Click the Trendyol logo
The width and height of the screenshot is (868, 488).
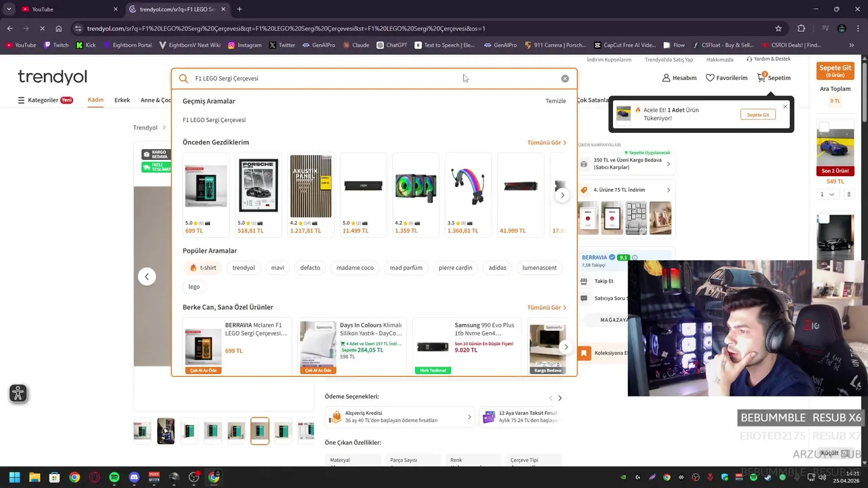pyautogui.click(x=52, y=77)
